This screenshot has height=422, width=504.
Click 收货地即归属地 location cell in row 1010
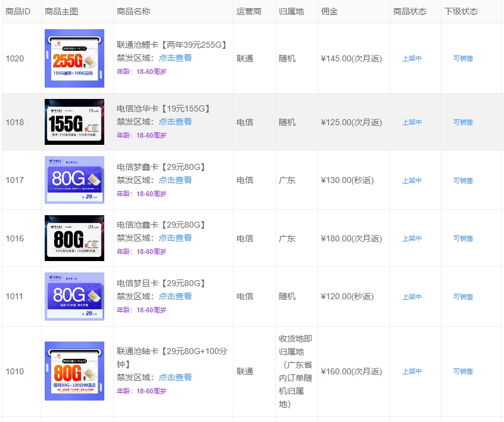tap(295, 371)
